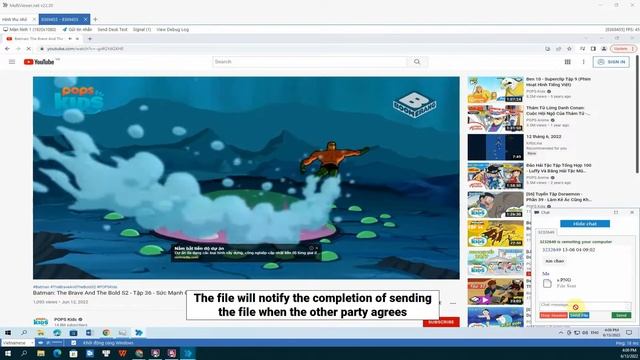Open View Debug Log

172,29
